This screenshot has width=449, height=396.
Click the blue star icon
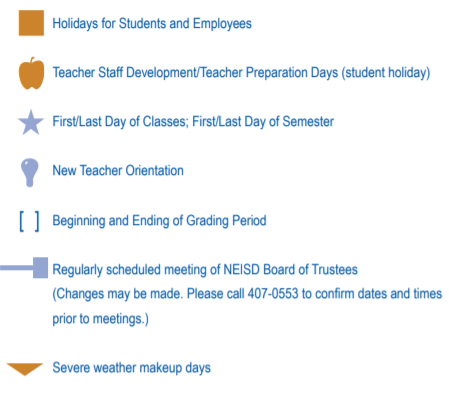click(x=31, y=122)
